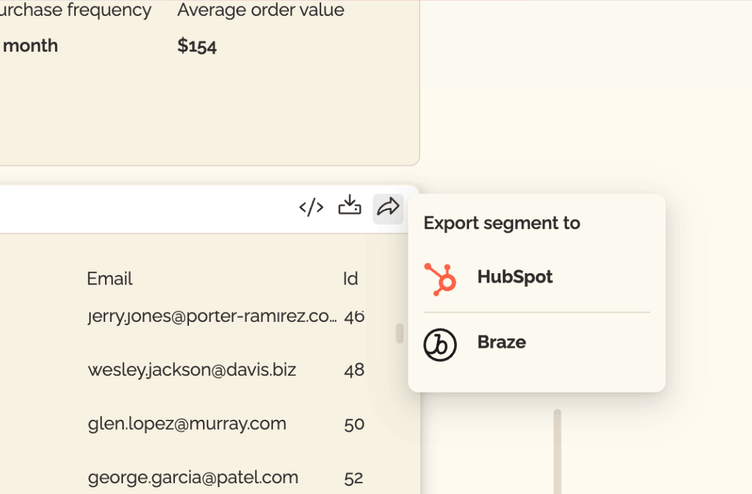
Task: Export segment to Braze
Action: 537,344
